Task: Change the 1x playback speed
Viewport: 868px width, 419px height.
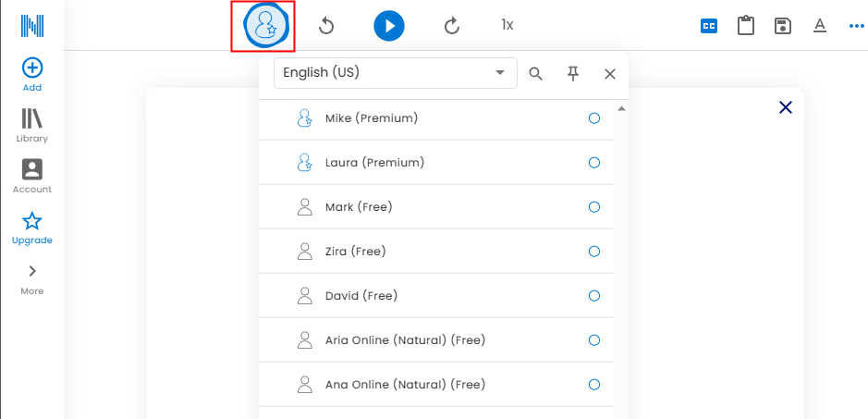Action: point(507,25)
